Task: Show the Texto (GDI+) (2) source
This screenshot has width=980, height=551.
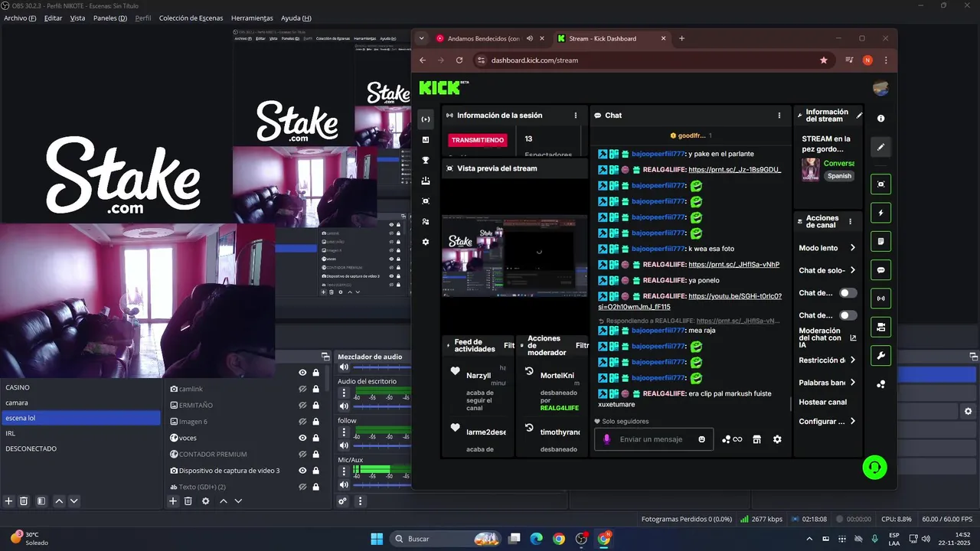Action: tap(302, 487)
